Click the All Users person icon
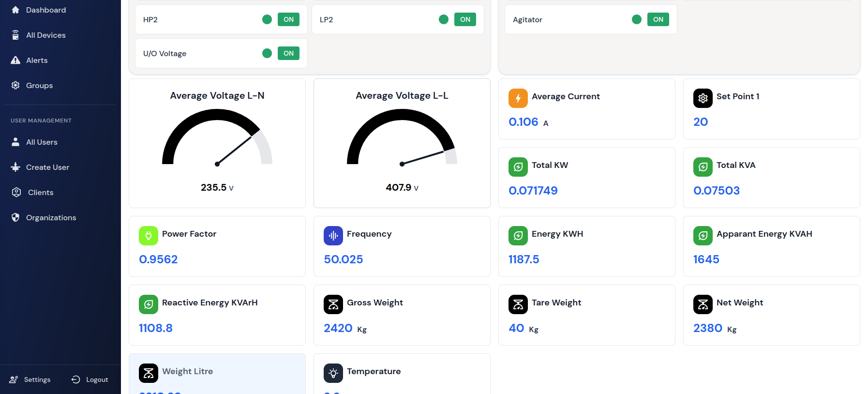Image resolution: width=868 pixels, height=394 pixels. (x=15, y=142)
